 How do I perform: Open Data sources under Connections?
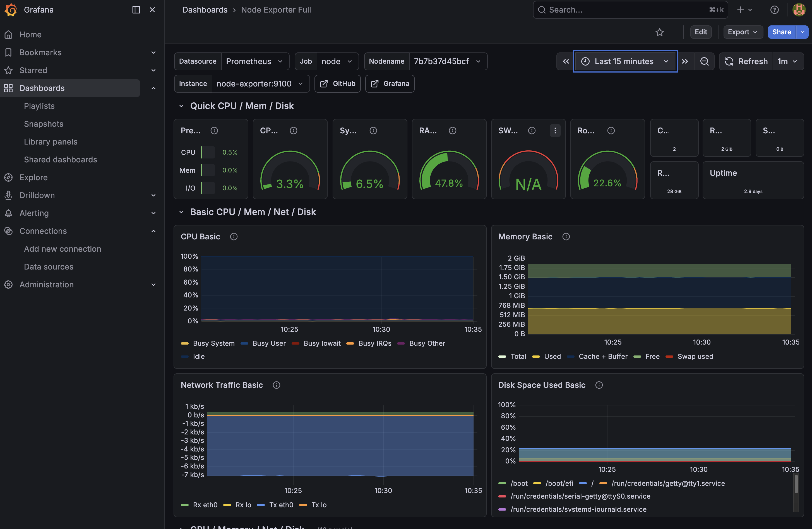coord(49,267)
